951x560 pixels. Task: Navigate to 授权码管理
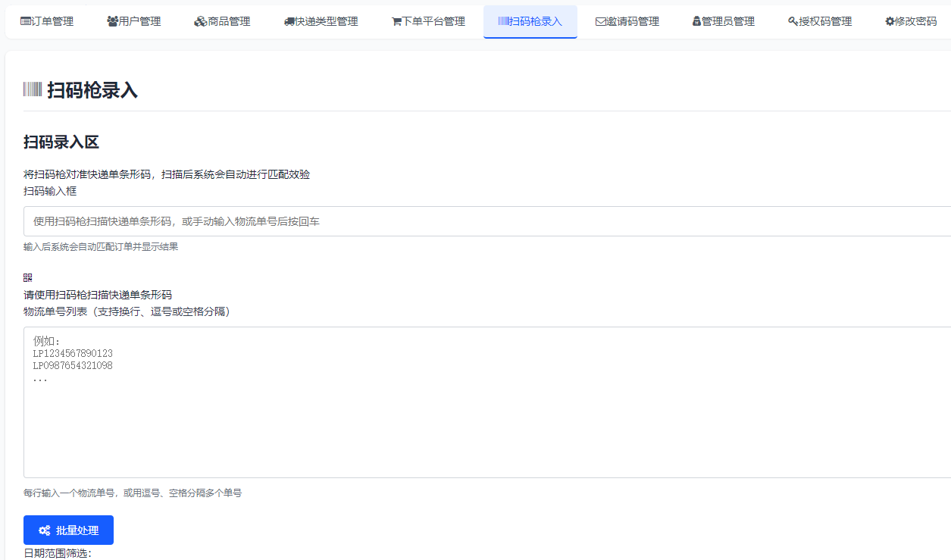(819, 21)
